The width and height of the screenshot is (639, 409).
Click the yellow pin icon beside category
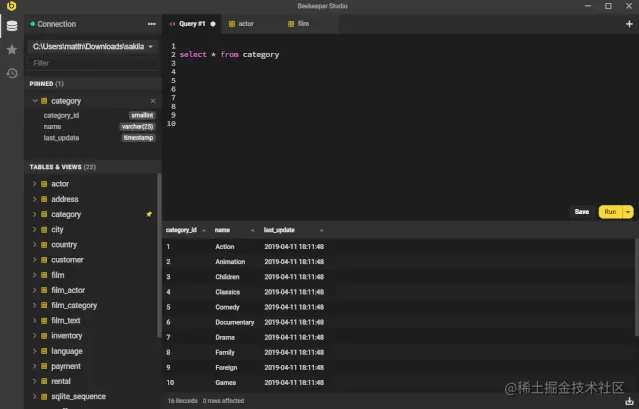tap(149, 214)
